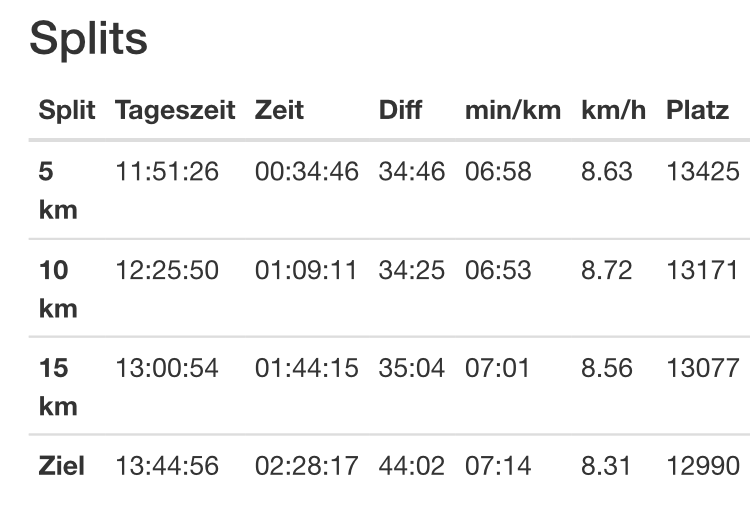The width and height of the screenshot is (750, 513).
Task: Click the Zeit column header
Action: [x=279, y=111]
